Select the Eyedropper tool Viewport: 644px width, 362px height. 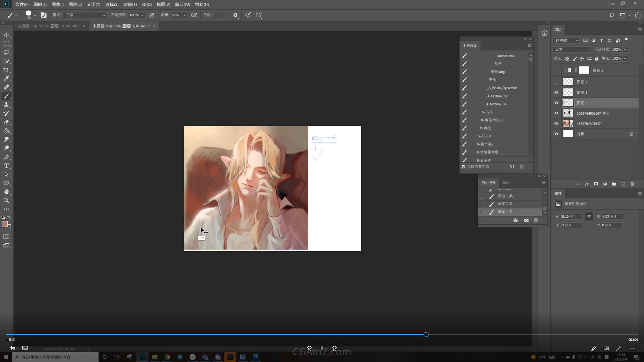tap(6, 78)
